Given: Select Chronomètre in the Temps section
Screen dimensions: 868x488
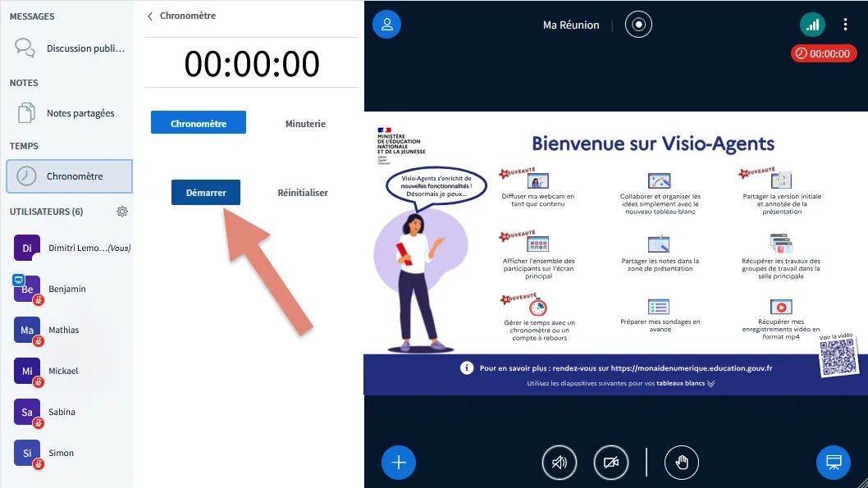Looking at the screenshot, I should (x=69, y=176).
